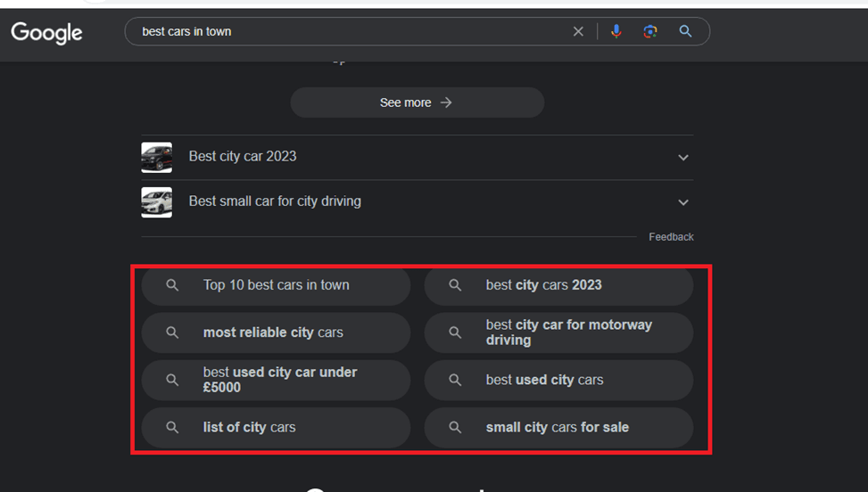Choose 'best city car for motorway driving'

pos(568,332)
